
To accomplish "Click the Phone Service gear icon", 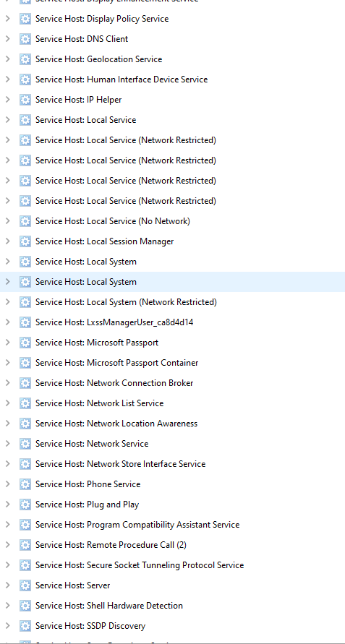I will click(25, 484).
